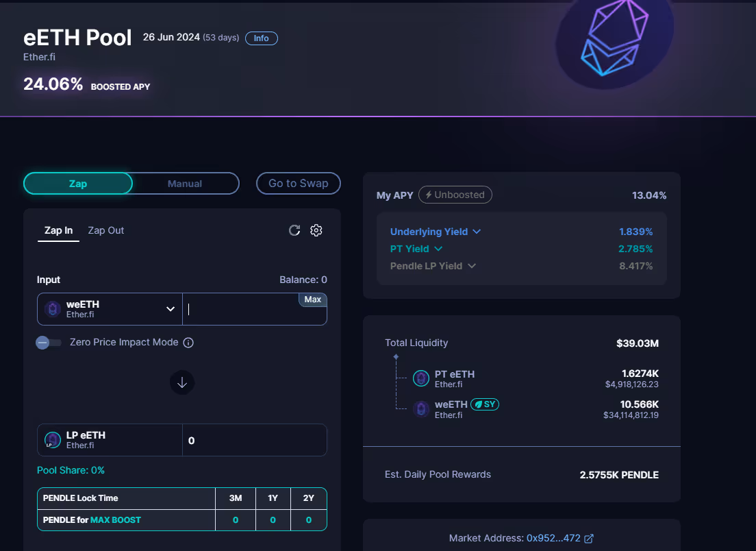The width and height of the screenshot is (756, 551).
Task: Click the refresh icon in Zap panel
Action: coord(294,230)
